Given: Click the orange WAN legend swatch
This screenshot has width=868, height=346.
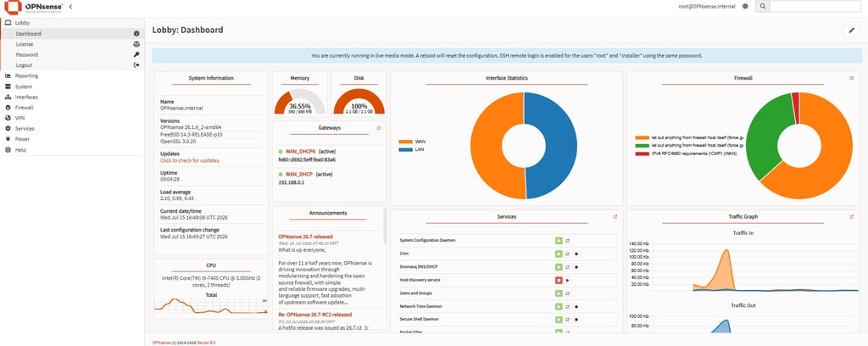Looking at the screenshot, I should pyautogui.click(x=405, y=142).
